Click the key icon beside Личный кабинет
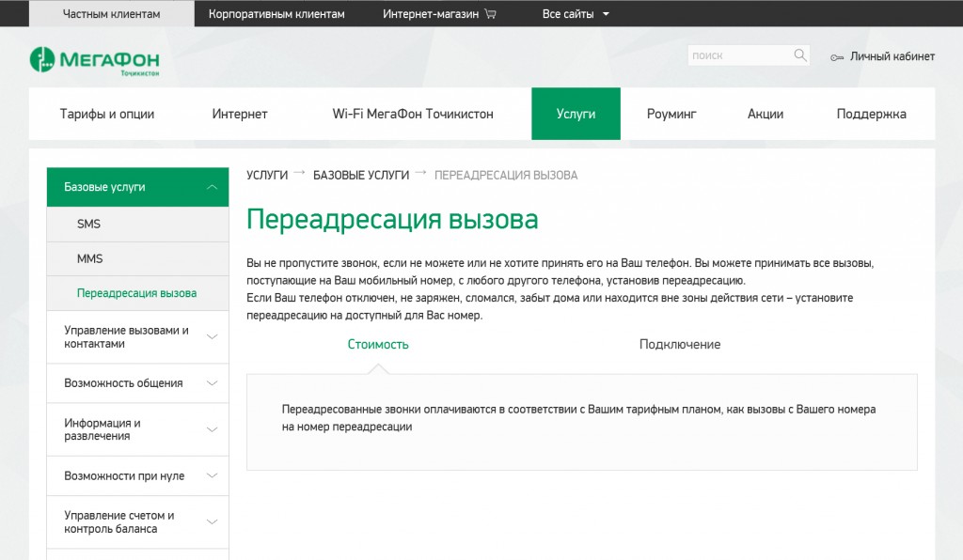 pos(837,57)
